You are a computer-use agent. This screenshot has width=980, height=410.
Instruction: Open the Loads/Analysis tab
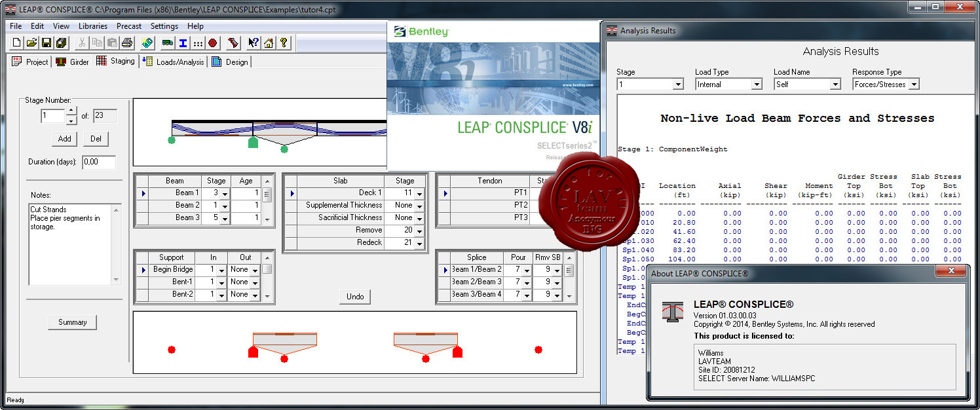coord(174,62)
